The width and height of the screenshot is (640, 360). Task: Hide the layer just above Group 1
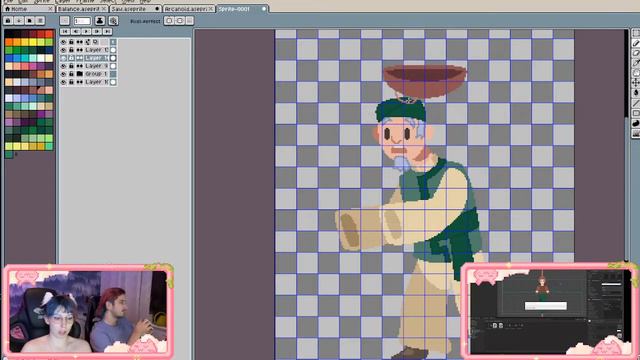tap(63, 66)
